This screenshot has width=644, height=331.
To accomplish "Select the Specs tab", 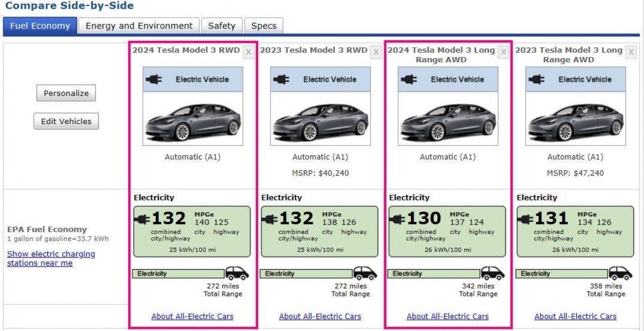I will [x=264, y=26].
